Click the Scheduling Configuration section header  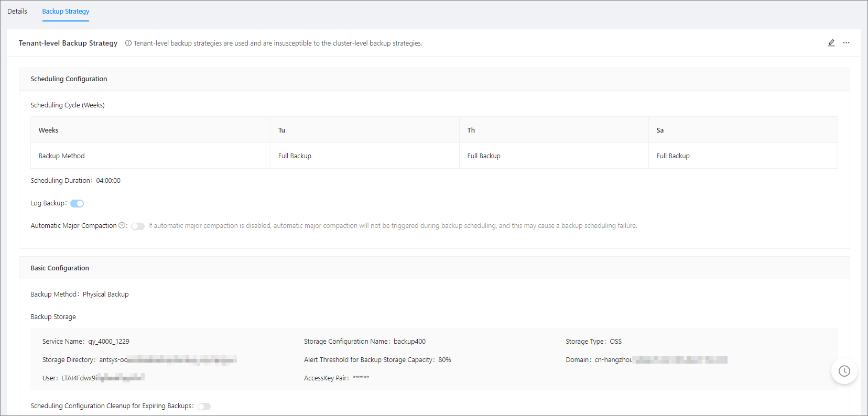pyautogui.click(x=69, y=79)
